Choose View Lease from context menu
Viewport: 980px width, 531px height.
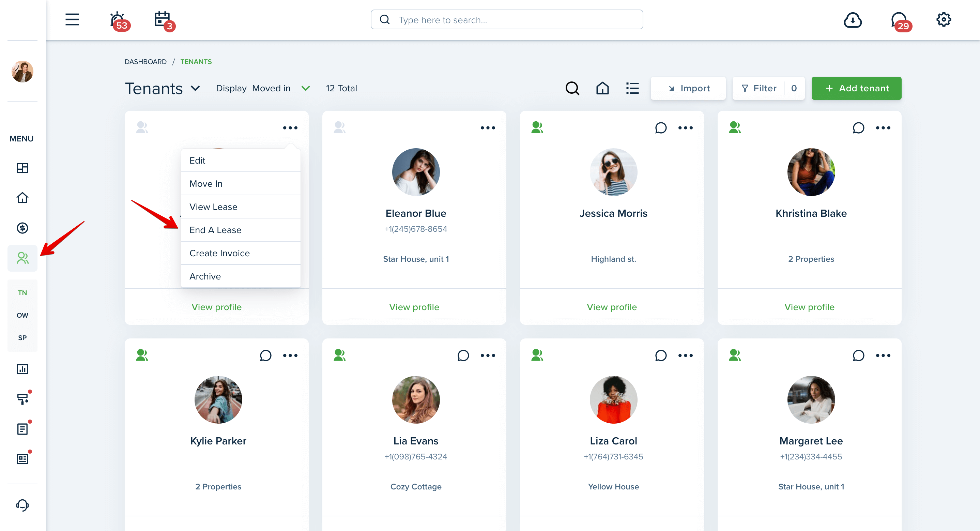pos(241,207)
